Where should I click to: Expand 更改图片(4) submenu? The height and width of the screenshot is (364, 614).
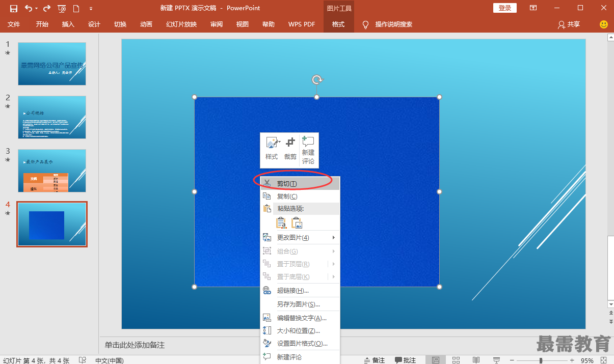pyautogui.click(x=300, y=237)
